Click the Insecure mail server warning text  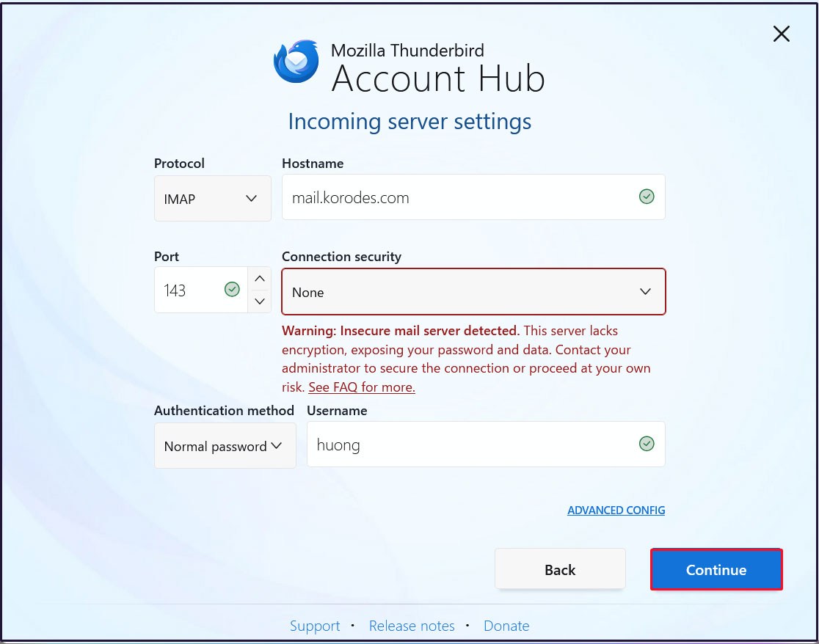466,359
